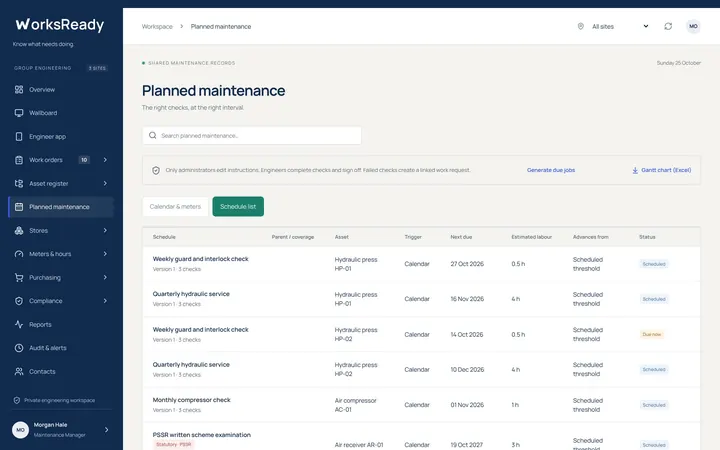This screenshot has width=720, height=450.
Task: Click the Estimated labour column header
Action: pos(531,237)
